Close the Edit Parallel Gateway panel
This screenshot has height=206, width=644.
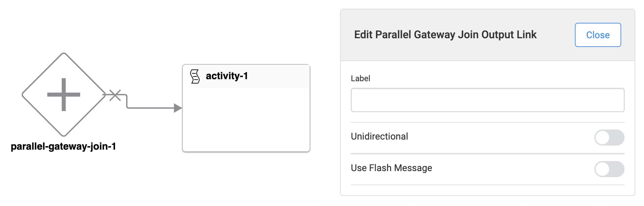click(598, 35)
